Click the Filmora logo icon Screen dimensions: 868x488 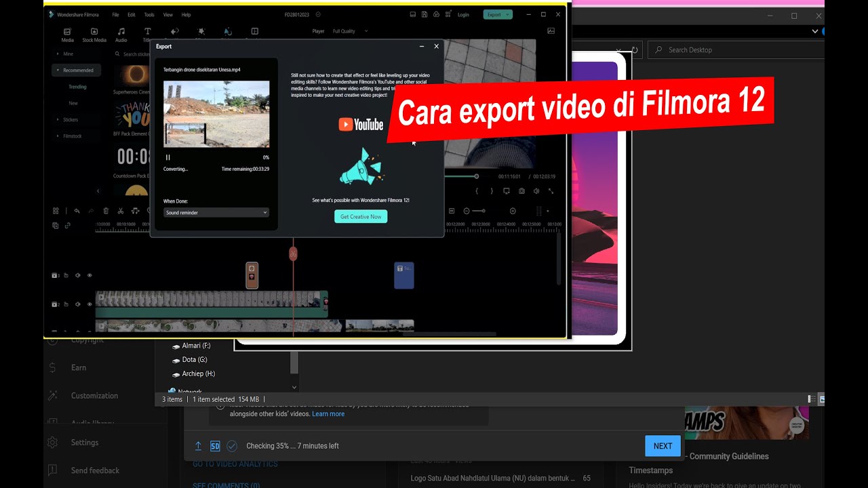coord(52,14)
